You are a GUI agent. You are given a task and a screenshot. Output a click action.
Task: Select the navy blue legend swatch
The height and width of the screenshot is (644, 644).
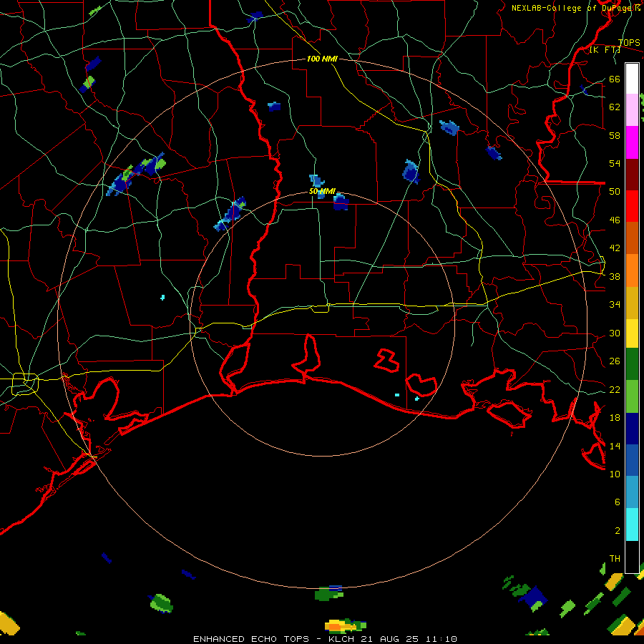632,429
